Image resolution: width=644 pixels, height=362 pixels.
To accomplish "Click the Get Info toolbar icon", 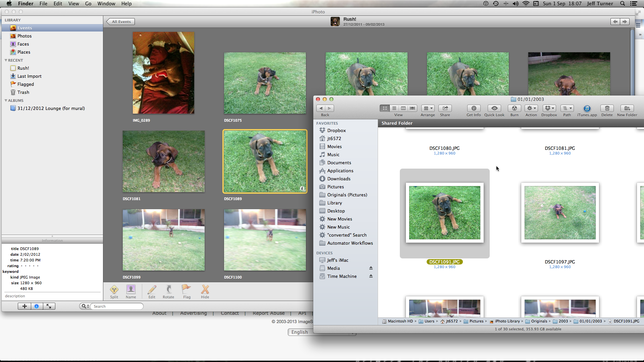I will pyautogui.click(x=473, y=108).
